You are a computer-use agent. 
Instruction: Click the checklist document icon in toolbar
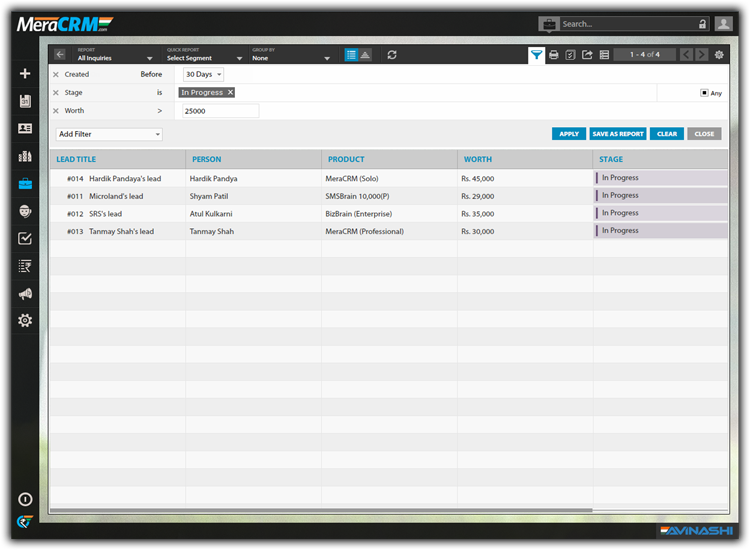[570, 55]
